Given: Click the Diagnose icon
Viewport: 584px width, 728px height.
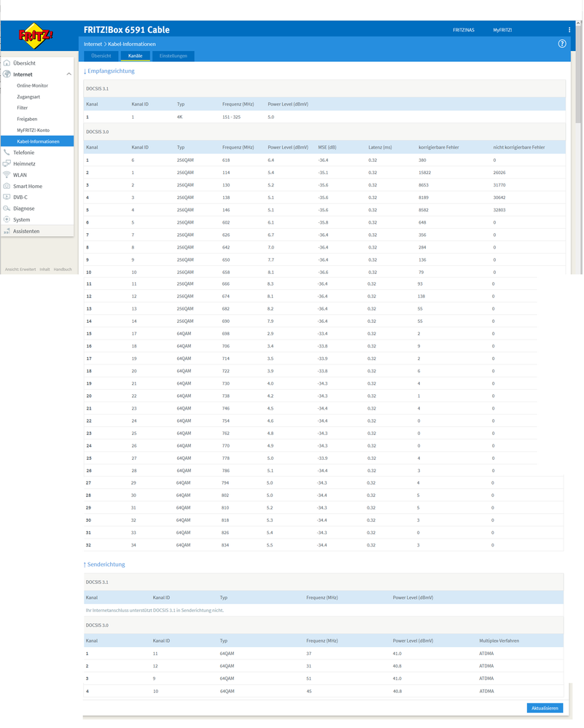Looking at the screenshot, I should (x=7, y=208).
